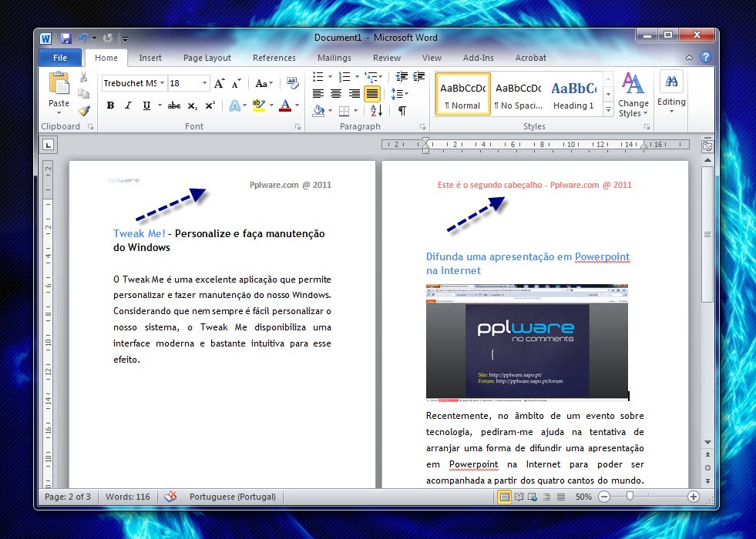Toggle Show/Hide paragraph marks
This screenshot has height=539, width=756.
(402, 111)
